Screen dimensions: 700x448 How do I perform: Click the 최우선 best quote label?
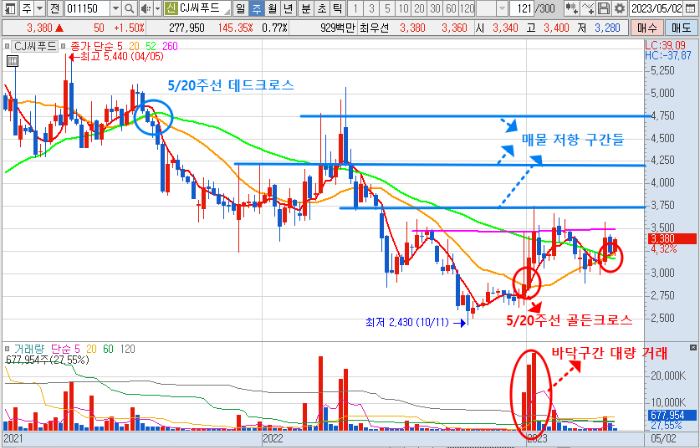374,28
